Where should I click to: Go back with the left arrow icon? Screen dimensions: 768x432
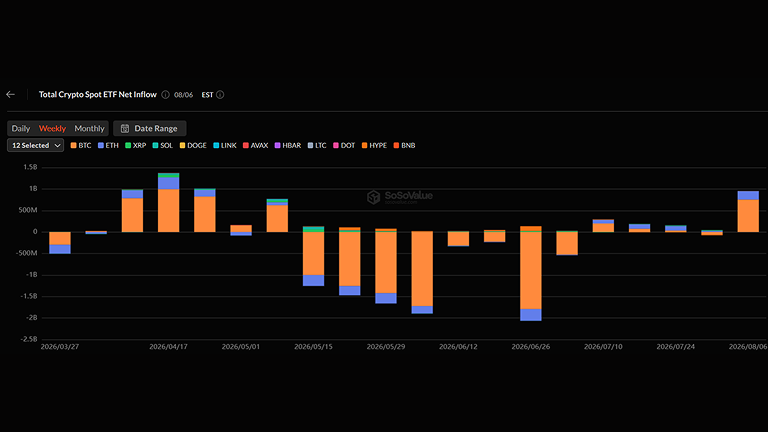pos(10,95)
